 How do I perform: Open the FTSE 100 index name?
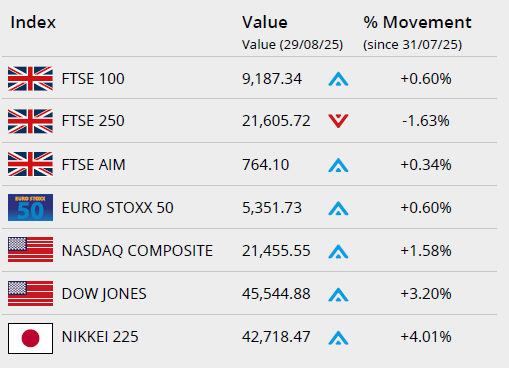pyautogui.click(x=93, y=79)
